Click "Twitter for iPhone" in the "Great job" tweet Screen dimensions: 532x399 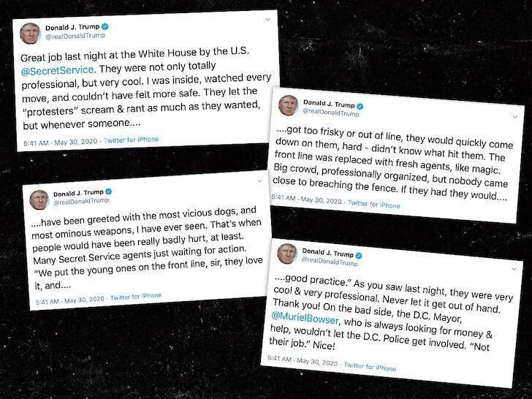click(132, 139)
